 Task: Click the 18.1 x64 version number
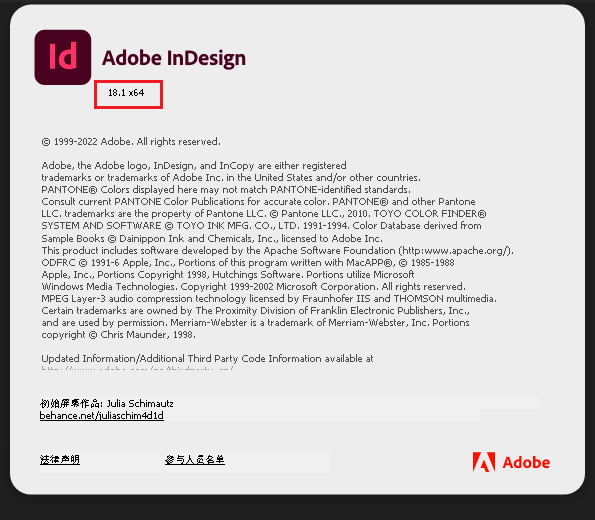pyautogui.click(x=126, y=93)
